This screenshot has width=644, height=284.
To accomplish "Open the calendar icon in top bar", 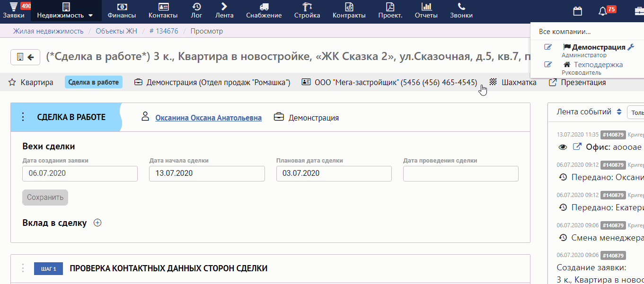I will click(577, 11).
